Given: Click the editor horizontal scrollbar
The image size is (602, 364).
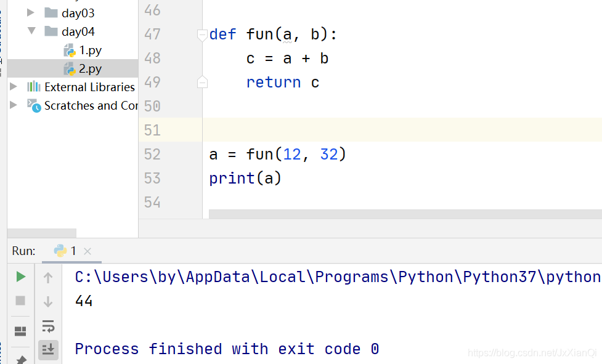Looking at the screenshot, I should click(405, 214).
